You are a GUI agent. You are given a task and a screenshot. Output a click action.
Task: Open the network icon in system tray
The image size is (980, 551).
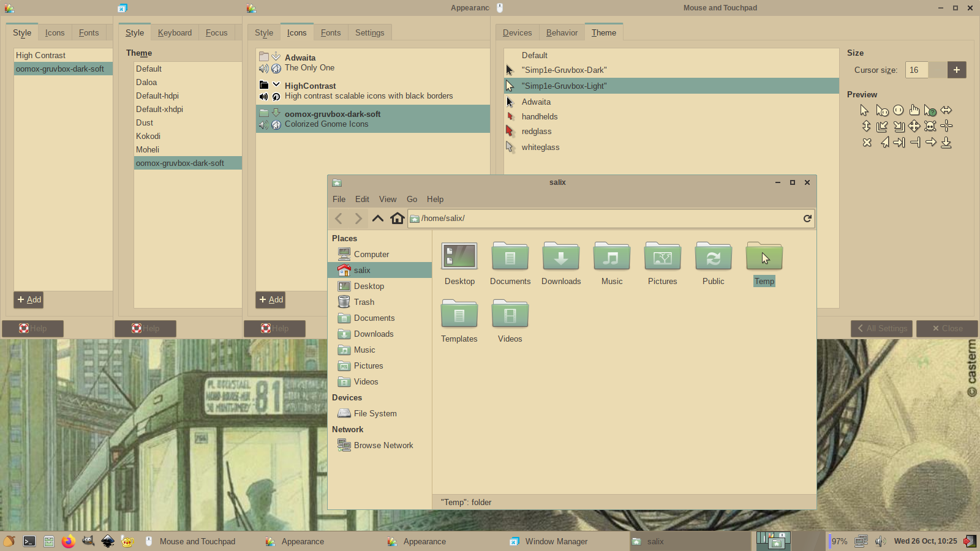861,541
